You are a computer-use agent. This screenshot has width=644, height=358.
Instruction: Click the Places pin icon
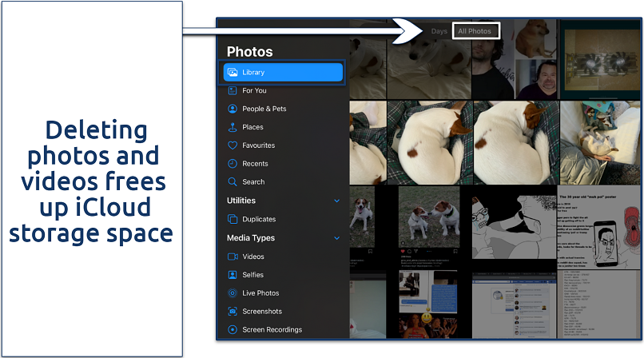[233, 127]
